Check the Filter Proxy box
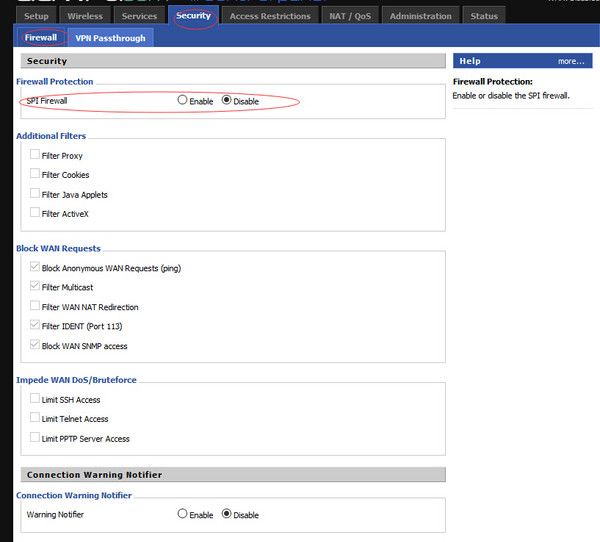The height and width of the screenshot is (542, 600). (x=35, y=154)
